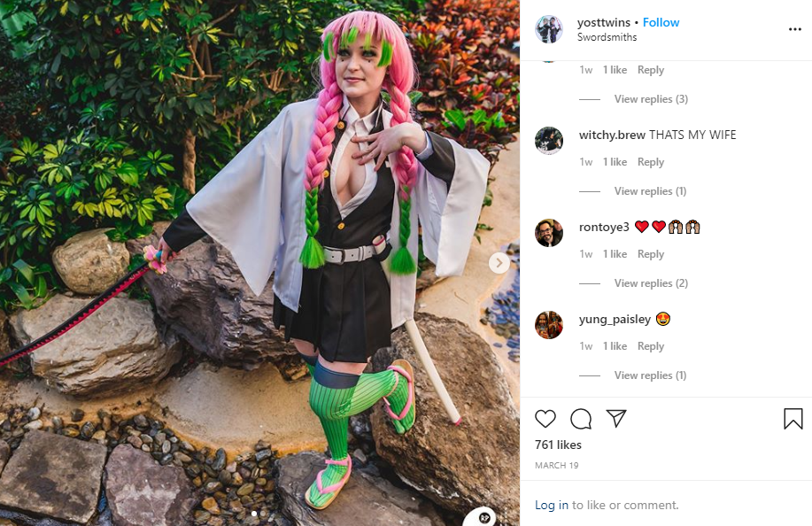Save post with the bookmark icon

pyautogui.click(x=793, y=419)
